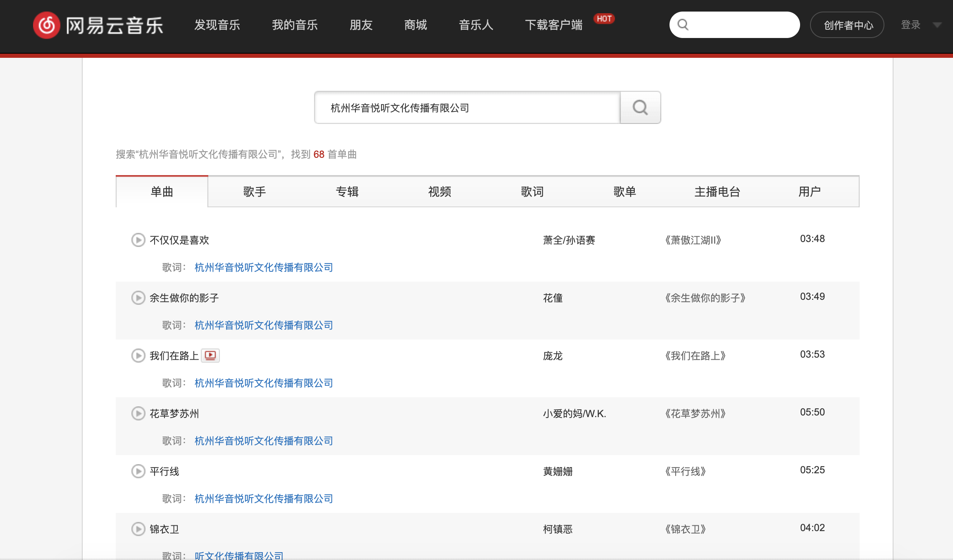Click the 创作者中心 button

[848, 25]
